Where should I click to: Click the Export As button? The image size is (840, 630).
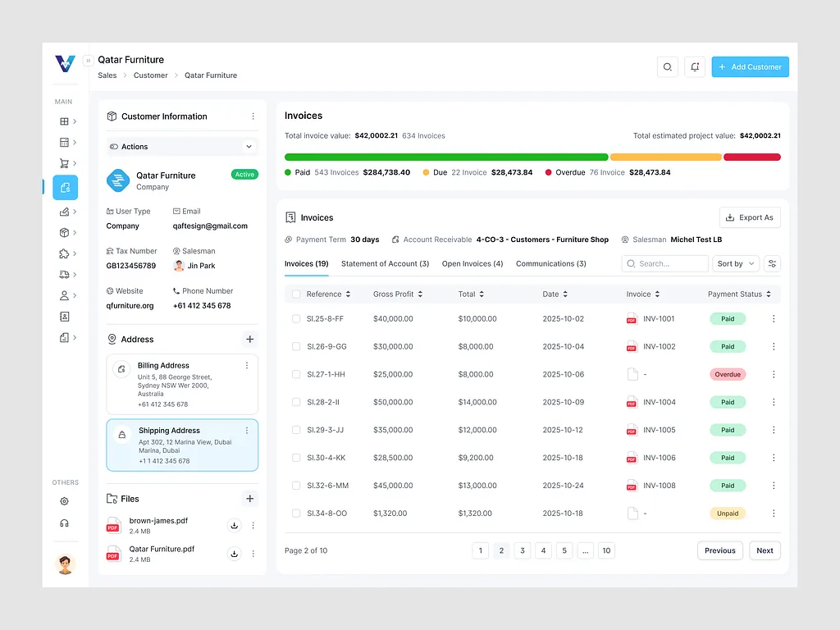tap(750, 217)
